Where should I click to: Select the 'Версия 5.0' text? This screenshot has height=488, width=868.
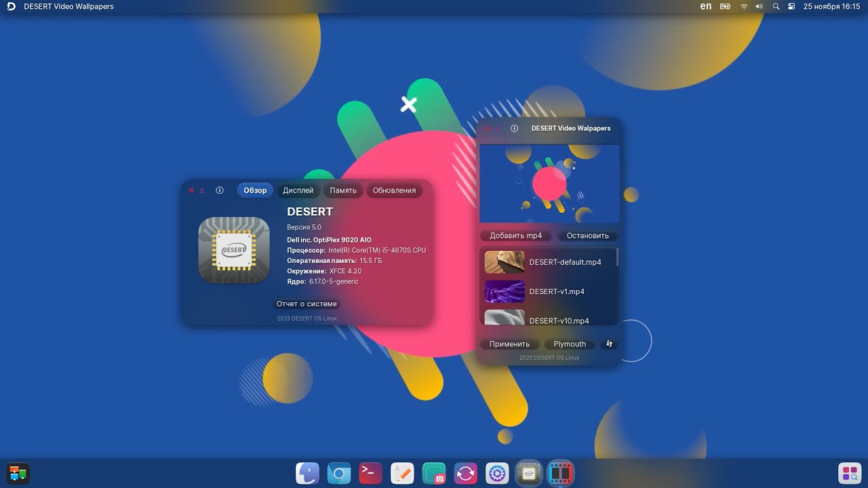tap(304, 227)
